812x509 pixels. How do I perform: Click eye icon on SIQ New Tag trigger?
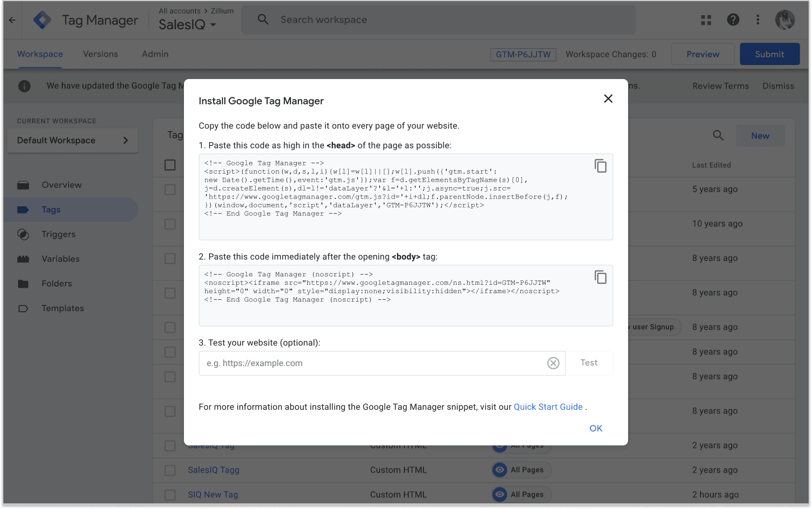(x=500, y=494)
